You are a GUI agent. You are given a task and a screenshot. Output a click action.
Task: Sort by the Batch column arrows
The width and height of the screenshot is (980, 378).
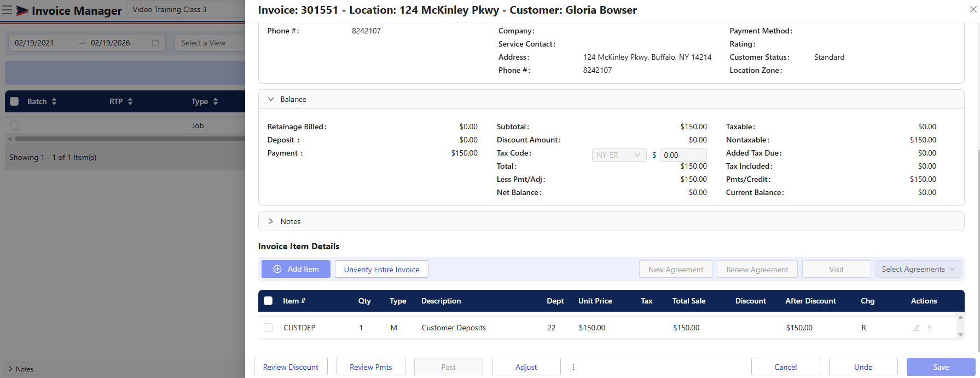click(54, 101)
